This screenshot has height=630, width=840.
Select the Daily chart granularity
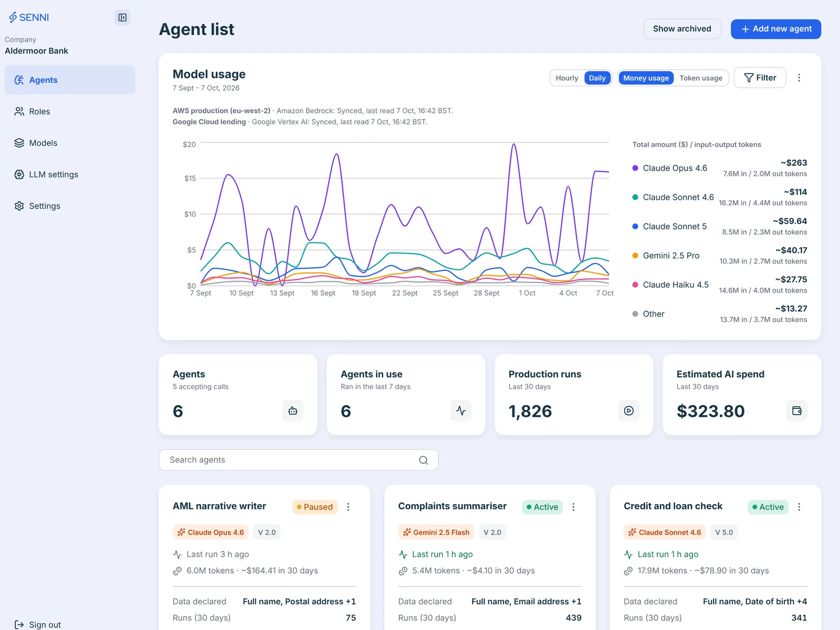coord(597,78)
